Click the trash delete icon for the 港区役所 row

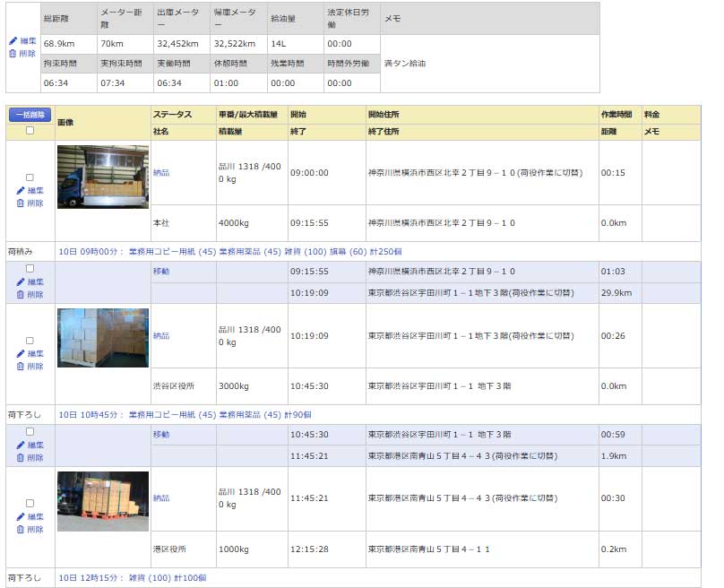pos(21,530)
